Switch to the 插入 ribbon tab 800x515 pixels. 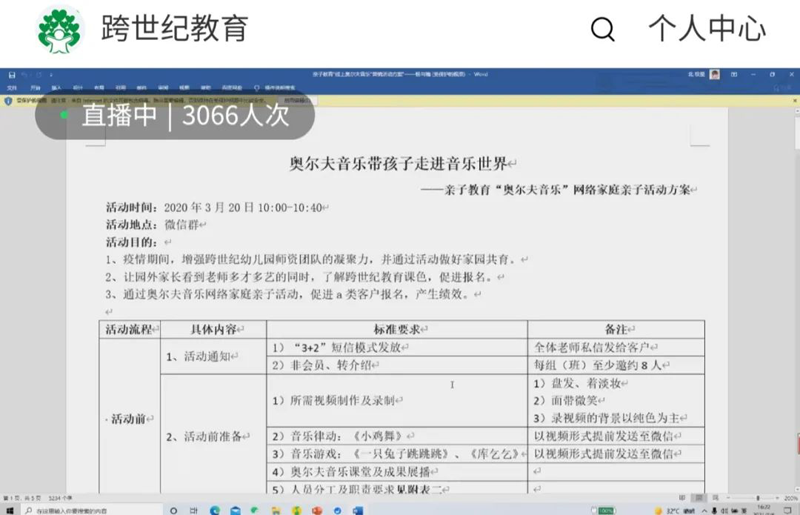coord(56,88)
